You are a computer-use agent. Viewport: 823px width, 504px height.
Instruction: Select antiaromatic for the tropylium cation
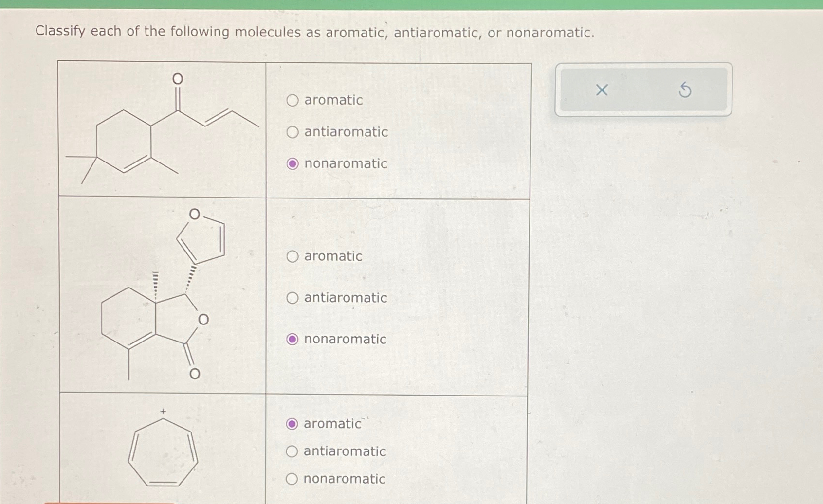pyautogui.click(x=293, y=451)
